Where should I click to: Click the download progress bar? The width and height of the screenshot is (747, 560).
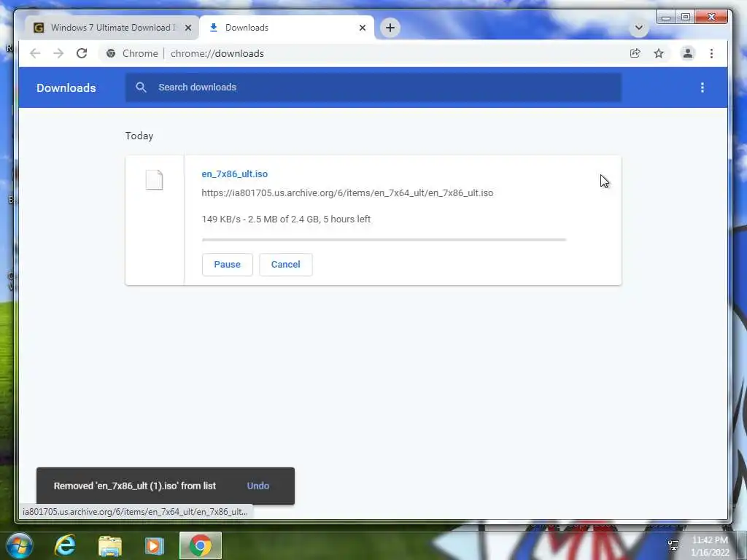click(x=384, y=239)
